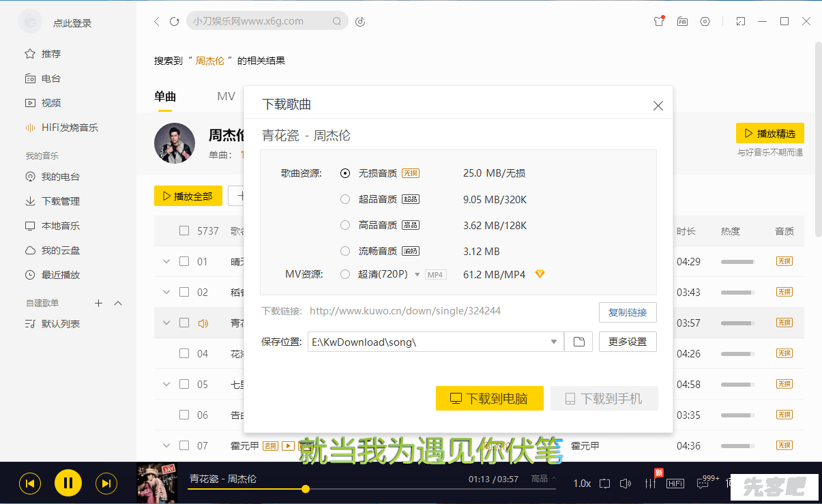Switch to the MV results tab
The height and width of the screenshot is (504, 822).
tap(226, 96)
